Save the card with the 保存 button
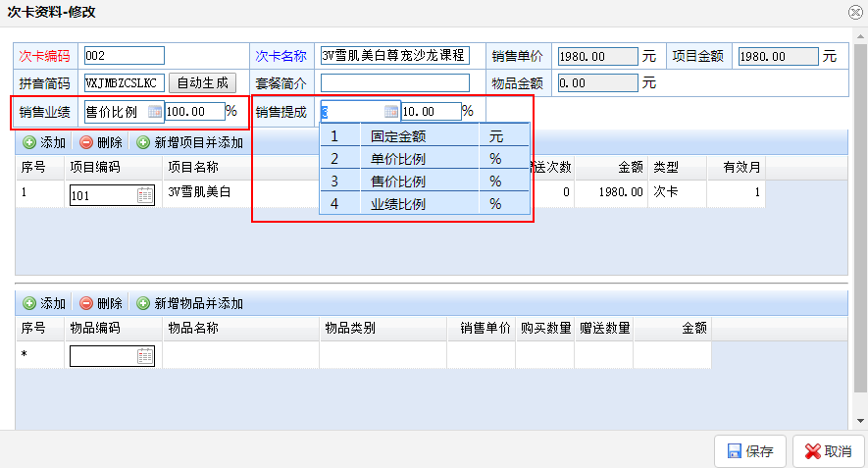868x468 pixels. 750,451
